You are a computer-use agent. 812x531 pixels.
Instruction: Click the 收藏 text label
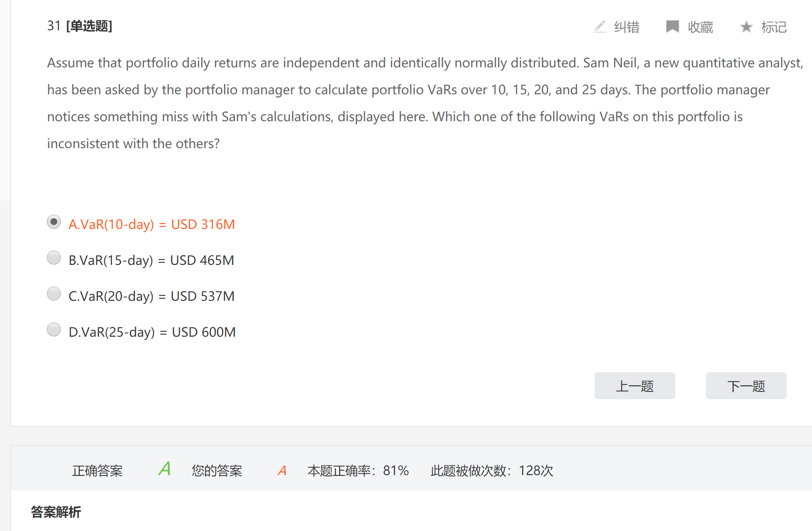[700, 27]
